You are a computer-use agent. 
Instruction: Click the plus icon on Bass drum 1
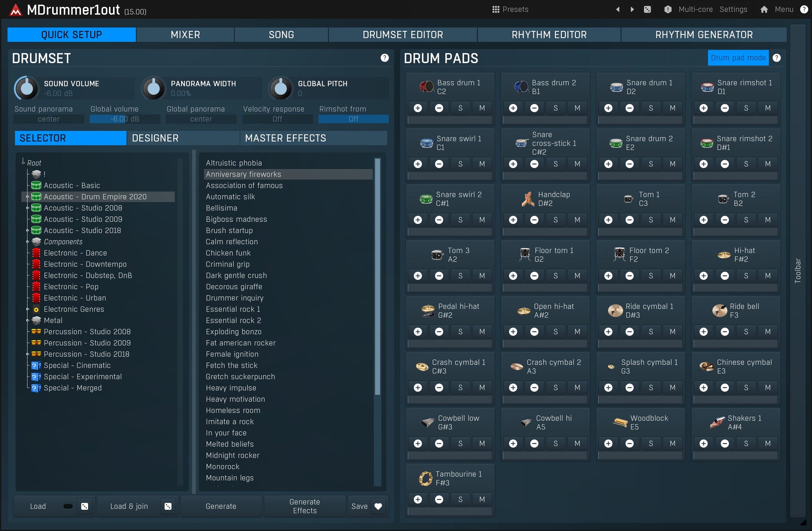point(418,108)
